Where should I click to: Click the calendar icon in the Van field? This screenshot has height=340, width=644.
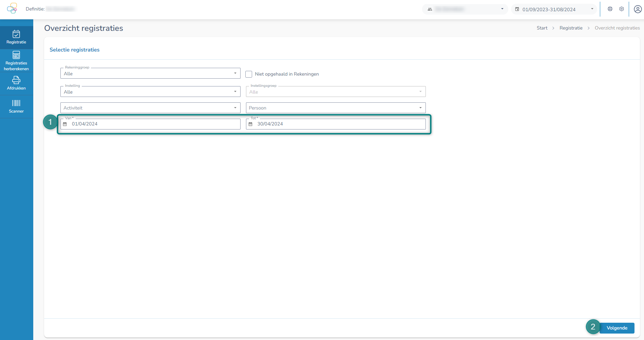point(65,124)
